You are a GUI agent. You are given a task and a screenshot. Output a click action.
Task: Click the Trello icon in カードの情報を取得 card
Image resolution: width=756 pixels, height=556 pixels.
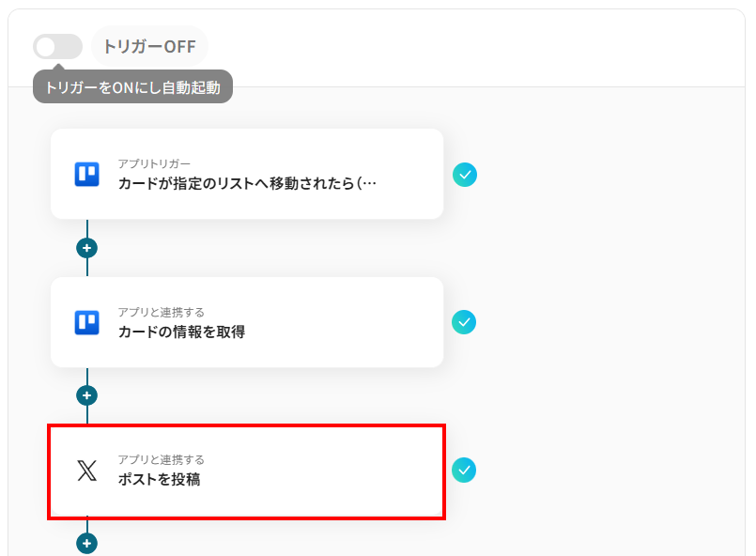pos(86,322)
